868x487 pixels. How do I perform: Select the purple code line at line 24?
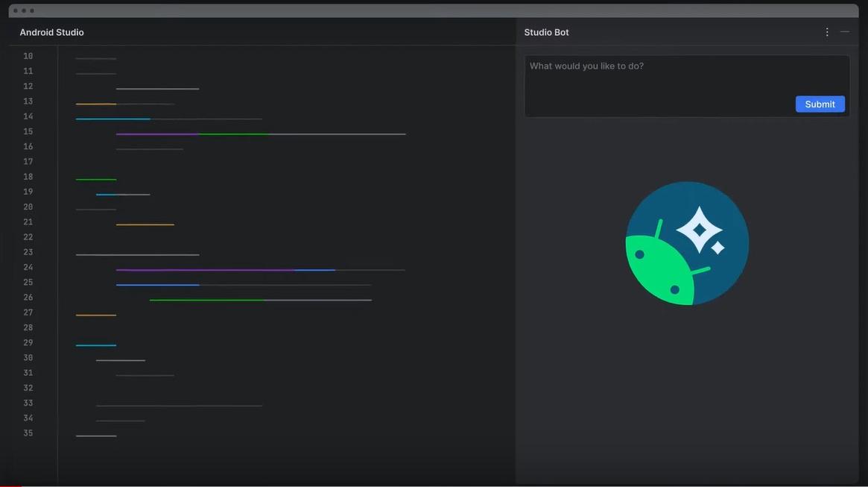pyautogui.click(x=205, y=268)
